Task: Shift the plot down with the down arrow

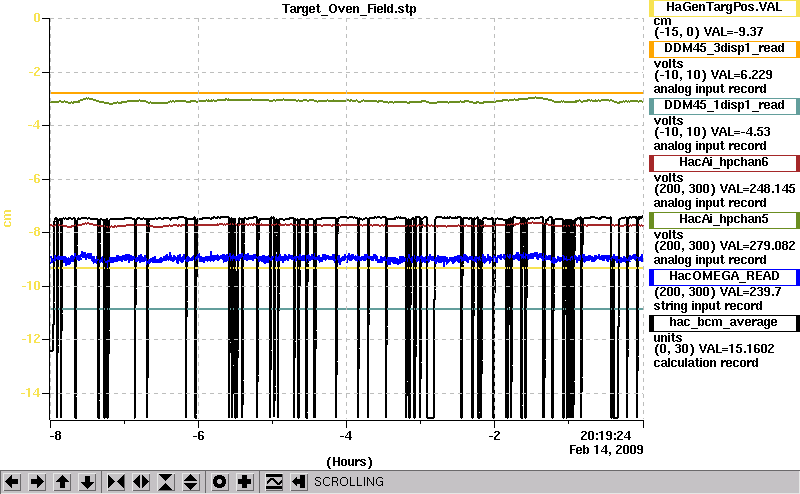Action: (88, 482)
